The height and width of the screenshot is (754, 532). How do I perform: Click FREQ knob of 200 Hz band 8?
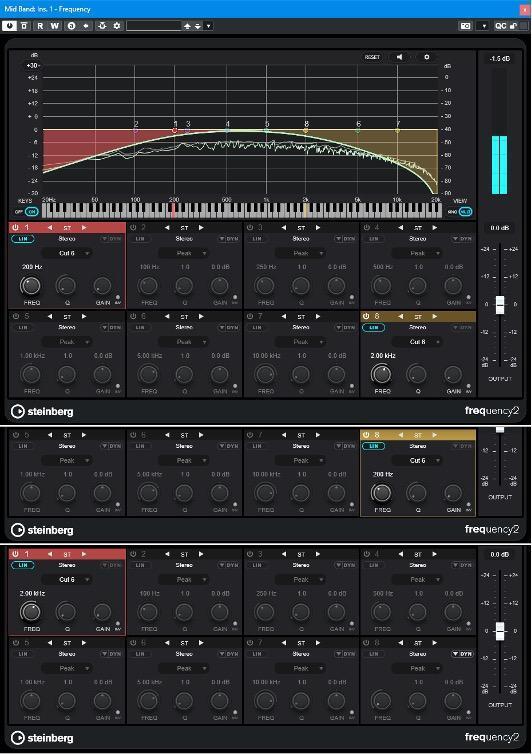[x=381, y=492]
